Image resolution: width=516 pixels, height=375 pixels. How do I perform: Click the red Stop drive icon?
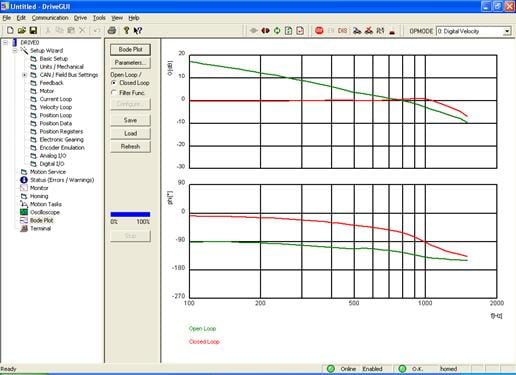click(x=319, y=31)
